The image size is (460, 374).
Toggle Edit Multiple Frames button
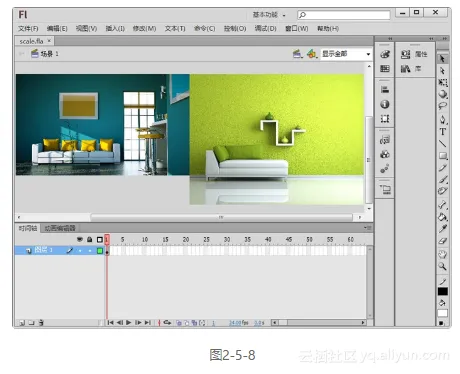(x=194, y=323)
